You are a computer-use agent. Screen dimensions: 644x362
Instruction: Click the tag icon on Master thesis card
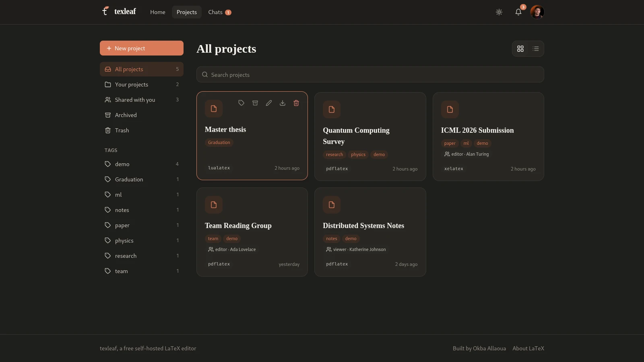pyautogui.click(x=242, y=103)
